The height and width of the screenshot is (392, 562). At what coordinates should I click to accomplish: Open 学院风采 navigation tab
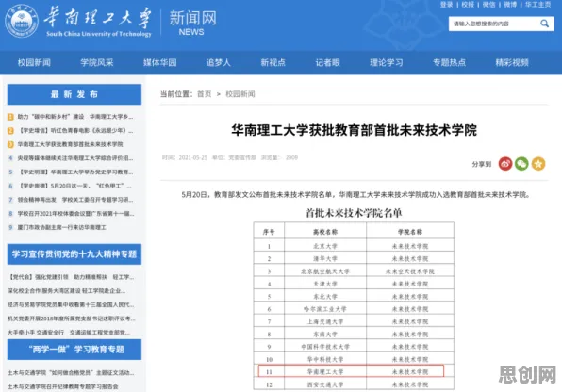coord(97,63)
